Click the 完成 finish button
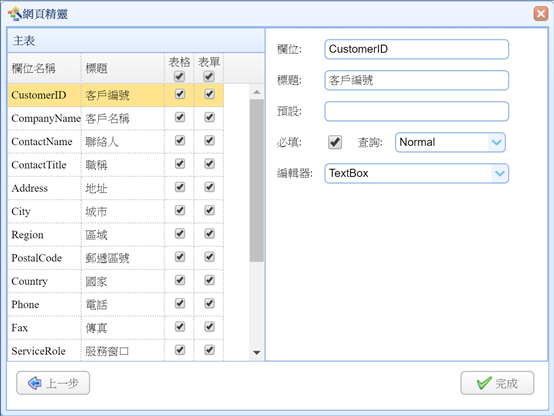Viewport: 554px width, 416px height. (x=497, y=383)
